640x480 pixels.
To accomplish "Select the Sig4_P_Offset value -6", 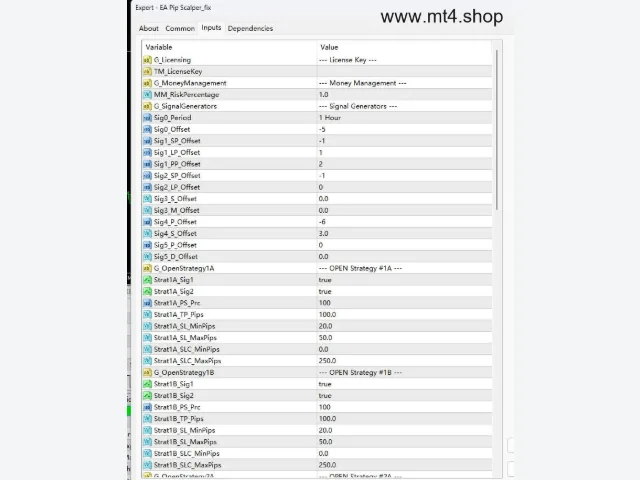I will 322,222.
